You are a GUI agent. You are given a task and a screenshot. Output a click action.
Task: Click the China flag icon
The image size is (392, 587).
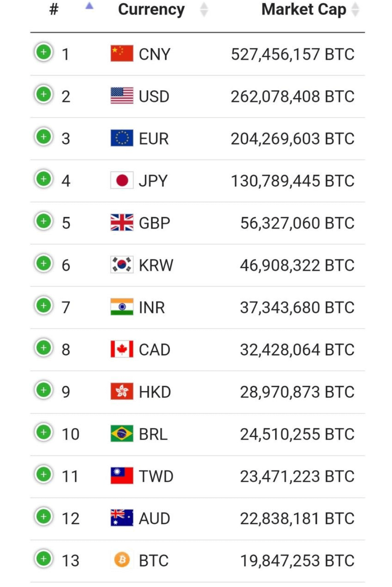(122, 54)
